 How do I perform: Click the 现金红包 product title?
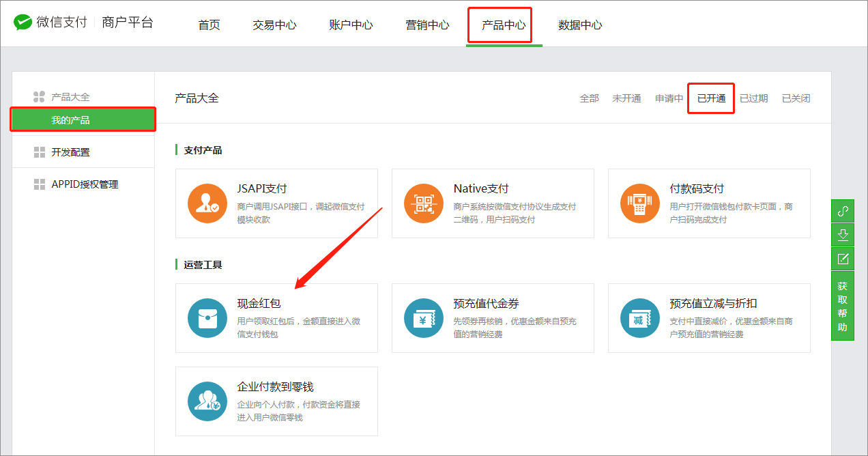tap(259, 304)
